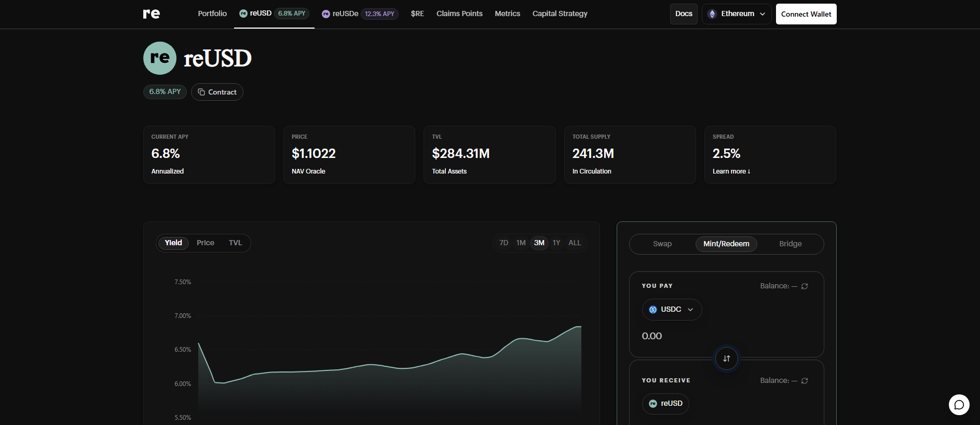Click the $1.1022 price value
980x425 pixels.
pos(314,154)
